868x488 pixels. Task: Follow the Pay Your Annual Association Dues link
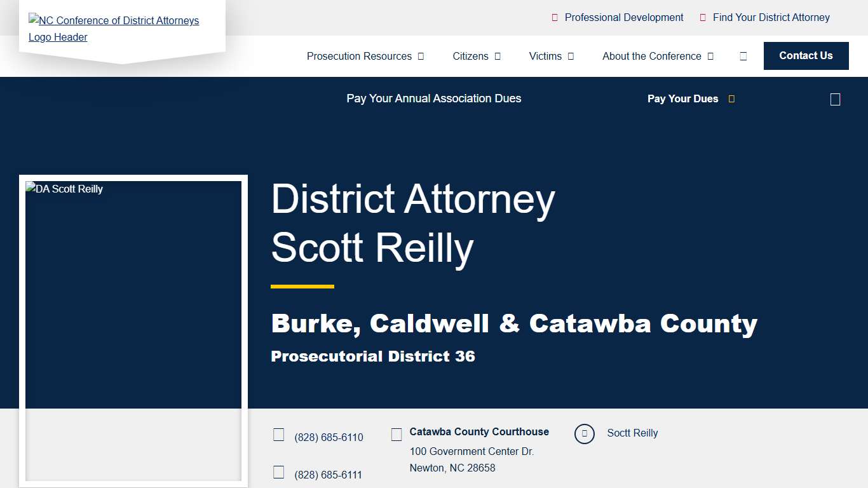(433, 98)
